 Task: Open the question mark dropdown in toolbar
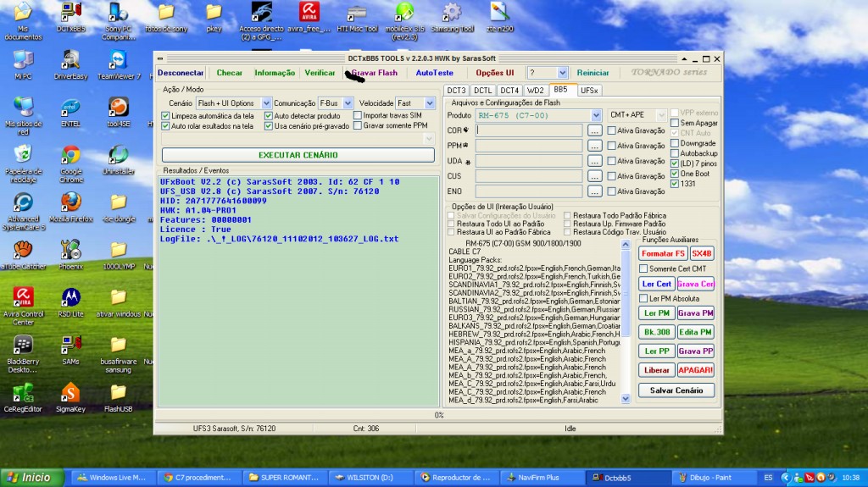[563, 73]
